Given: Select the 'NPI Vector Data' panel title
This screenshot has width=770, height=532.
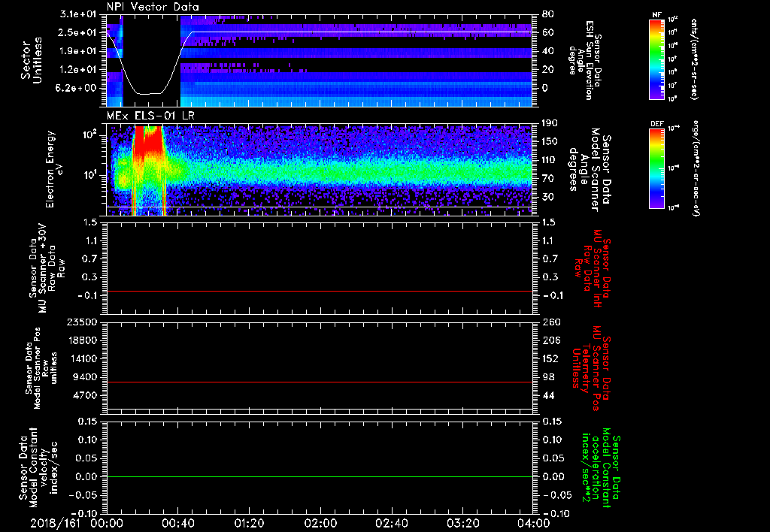Looking at the screenshot, I should (153, 7).
